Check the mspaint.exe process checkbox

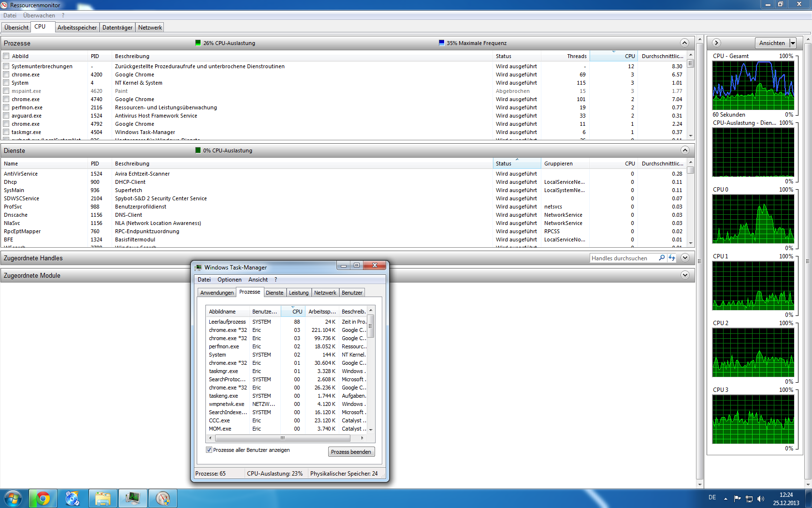click(6, 91)
